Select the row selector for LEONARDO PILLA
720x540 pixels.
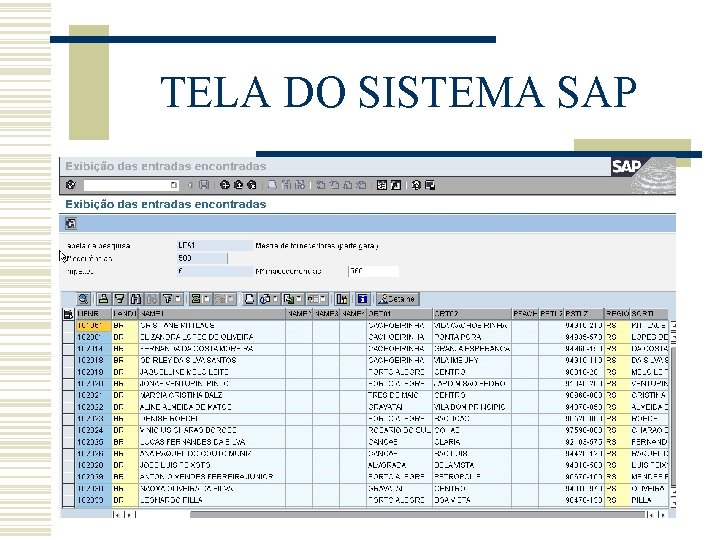tap(68, 500)
